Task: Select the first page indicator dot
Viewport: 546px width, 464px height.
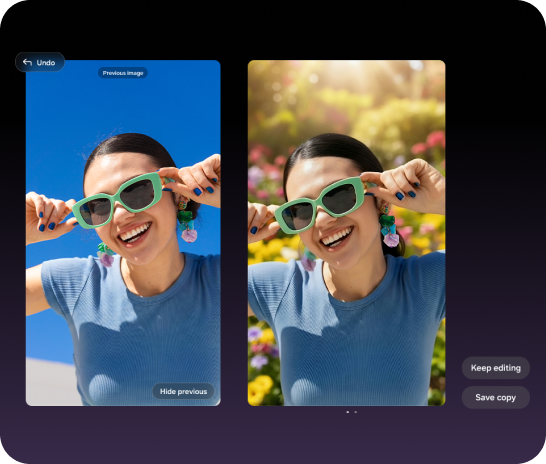Action: [348, 412]
